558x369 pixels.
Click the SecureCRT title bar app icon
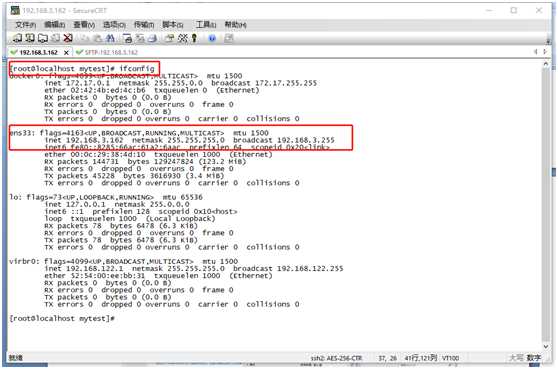click(15, 11)
